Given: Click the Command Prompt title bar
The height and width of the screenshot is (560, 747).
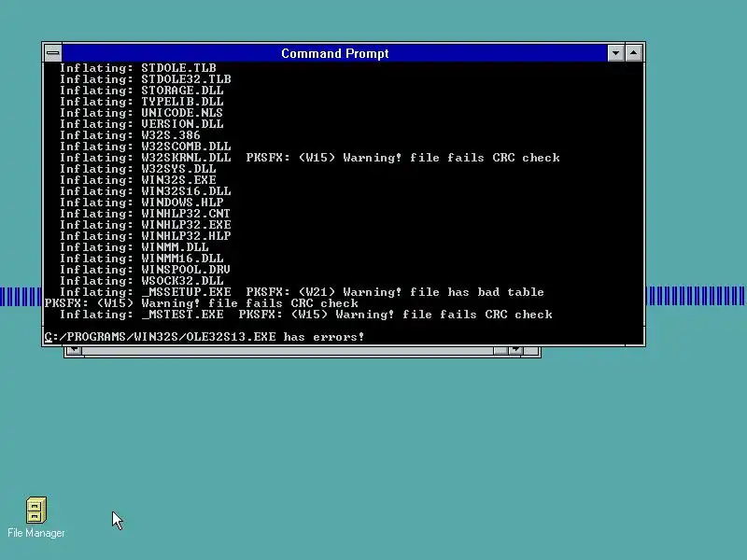Looking at the screenshot, I should coord(334,53).
